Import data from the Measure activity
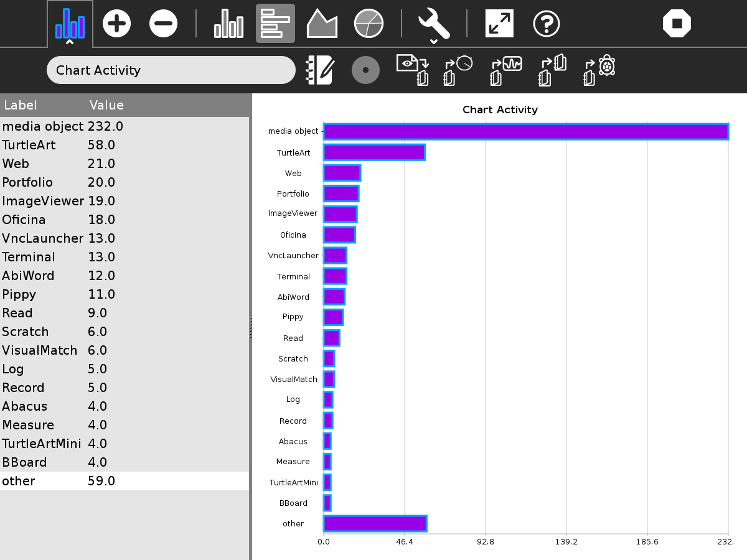The height and width of the screenshot is (560, 747). (505, 70)
